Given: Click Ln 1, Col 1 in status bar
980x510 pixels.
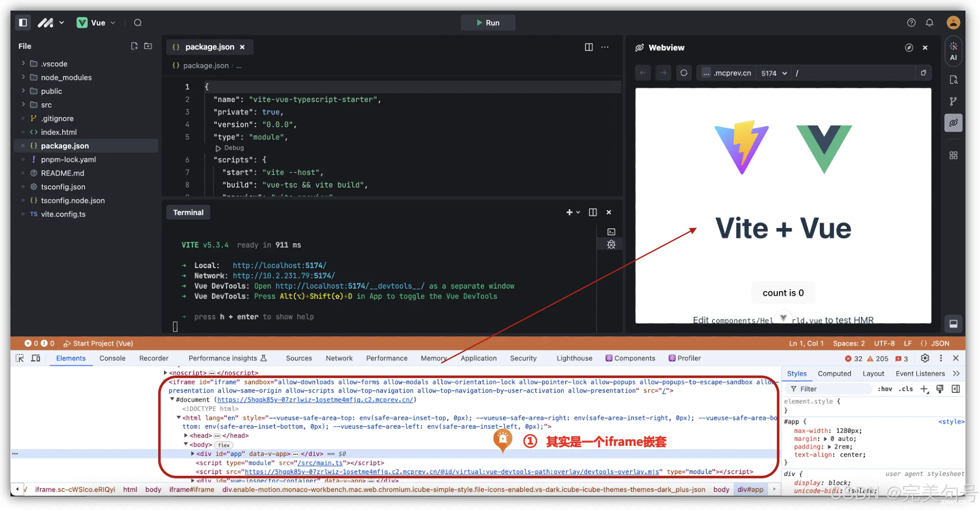Looking at the screenshot, I should (x=806, y=343).
